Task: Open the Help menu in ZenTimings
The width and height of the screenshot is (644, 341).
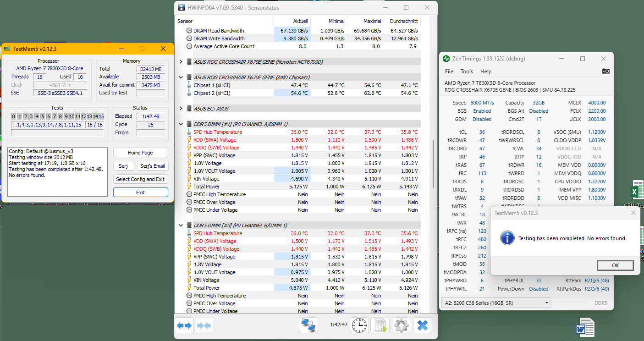Action: (486, 71)
